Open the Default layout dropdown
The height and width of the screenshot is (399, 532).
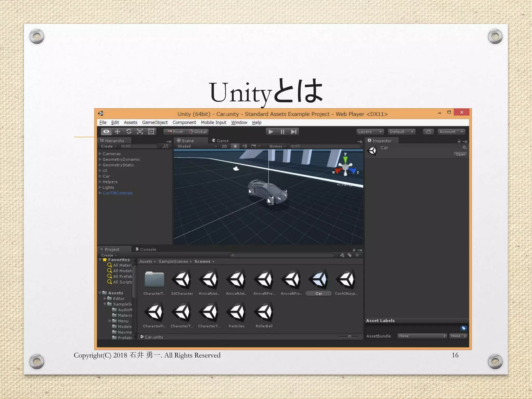[x=401, y=132]
